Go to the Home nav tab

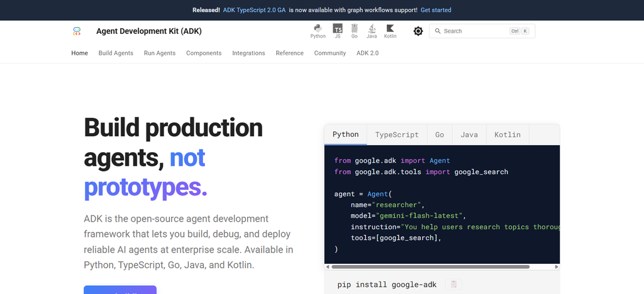point(80,53)
